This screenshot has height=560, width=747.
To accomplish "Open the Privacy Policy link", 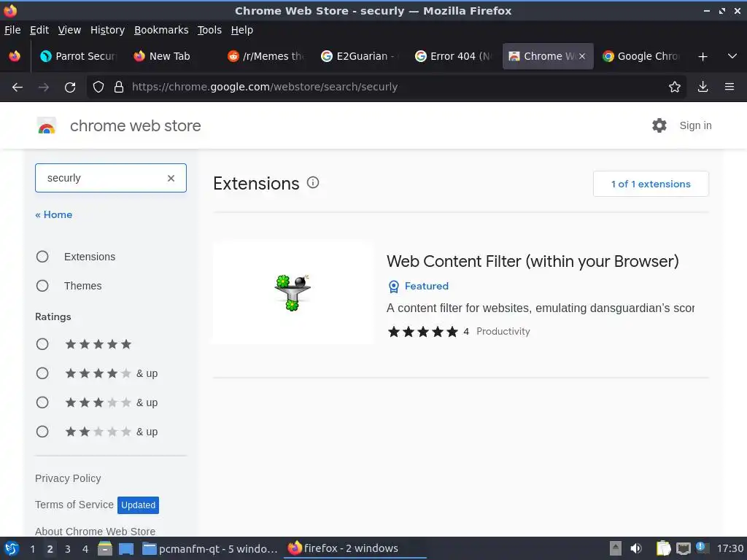I will click(x=68, y=478).
